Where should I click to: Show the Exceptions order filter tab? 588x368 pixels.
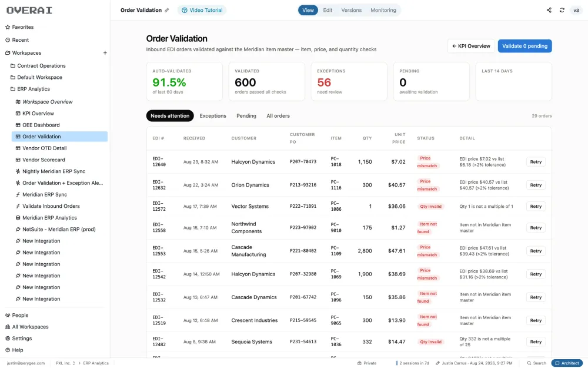point(213,115)
